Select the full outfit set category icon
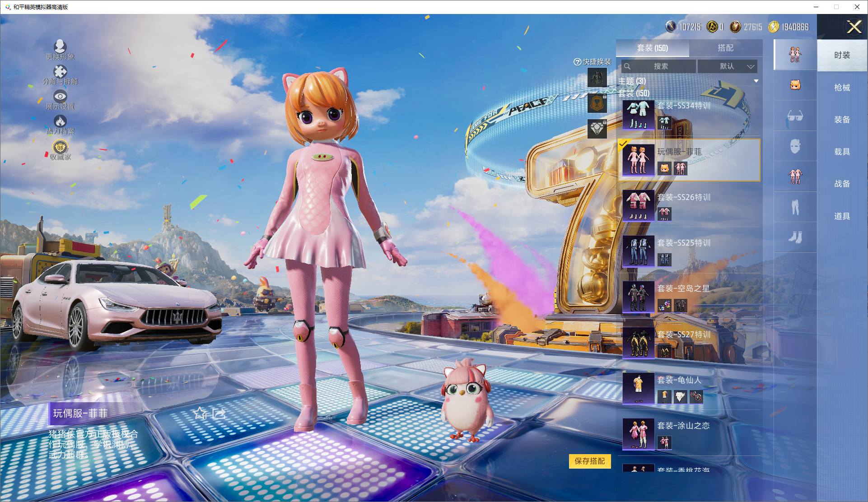Image resolution: width=868 pixels, height=502 pixels. pos(795,55)
